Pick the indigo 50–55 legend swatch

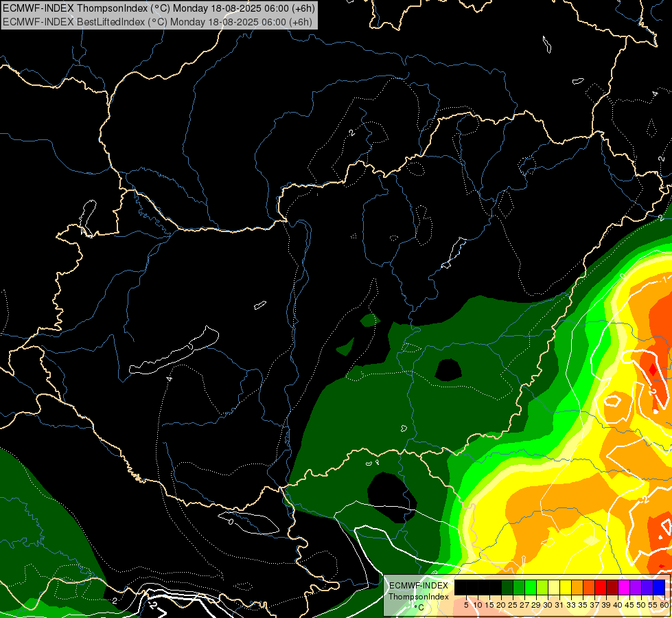coord(647,587)
